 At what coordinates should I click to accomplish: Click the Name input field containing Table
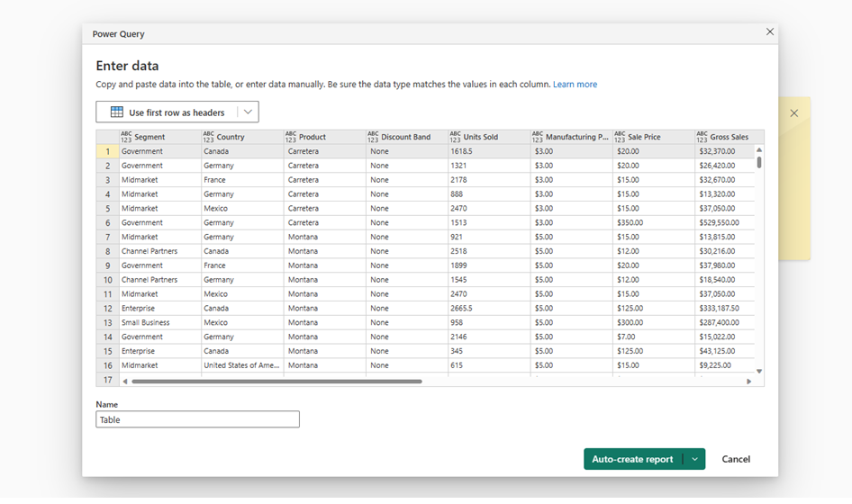(198, 419)
